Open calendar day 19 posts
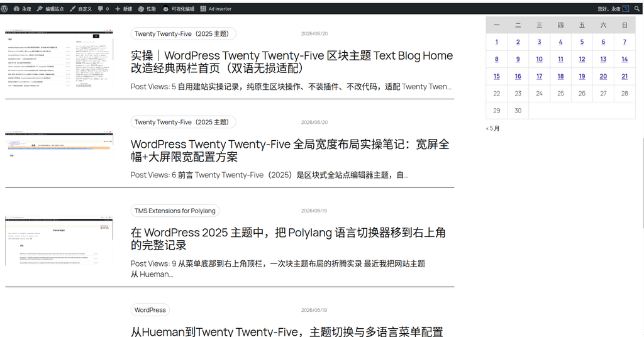 582,76
